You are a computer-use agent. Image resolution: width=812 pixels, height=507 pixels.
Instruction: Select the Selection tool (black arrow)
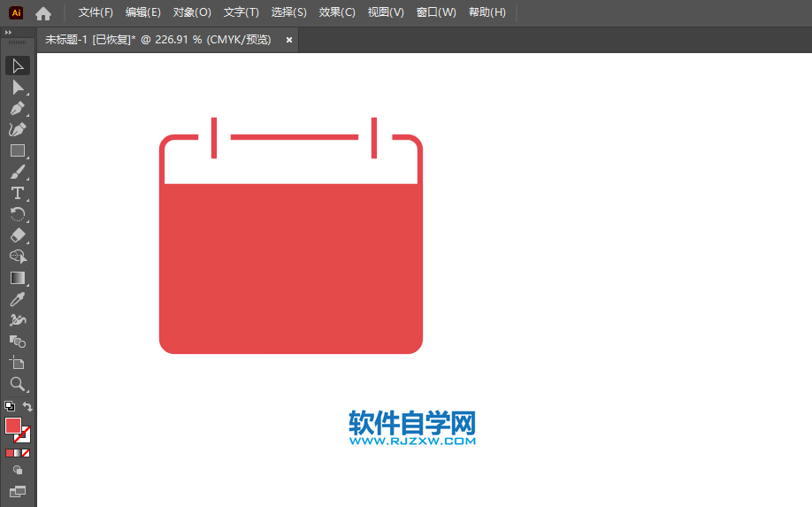[x=18, y=65]
